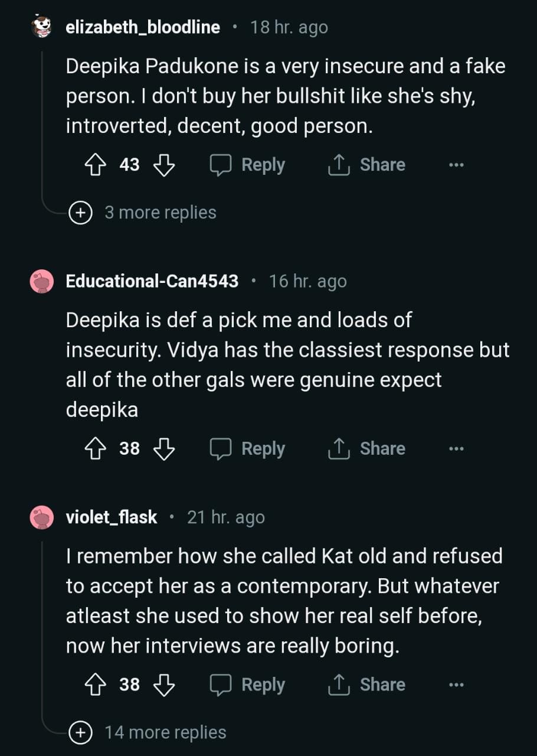Tap Educational-Can4543's avatar icon
The height and width of the screenshot is (756, 537).
(x=42, y=281)
